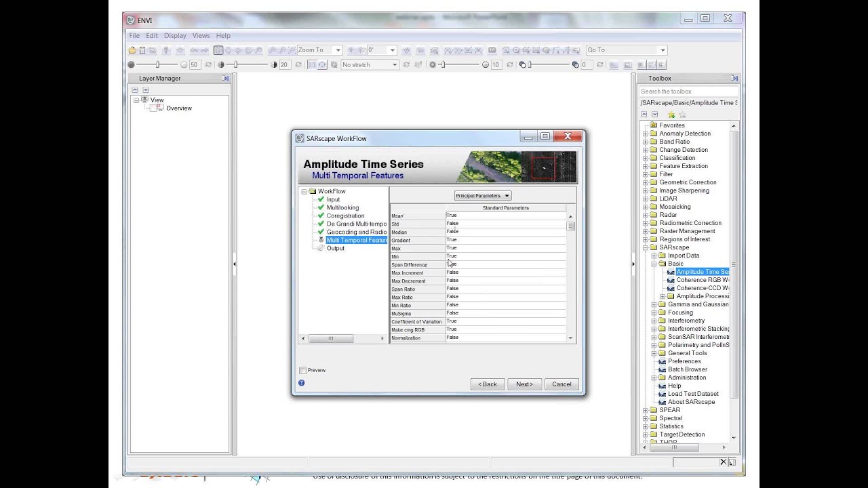868x488 pixels.
Task: Click the Zoom In magnifier toolbar icon
Action: [273, 50]
